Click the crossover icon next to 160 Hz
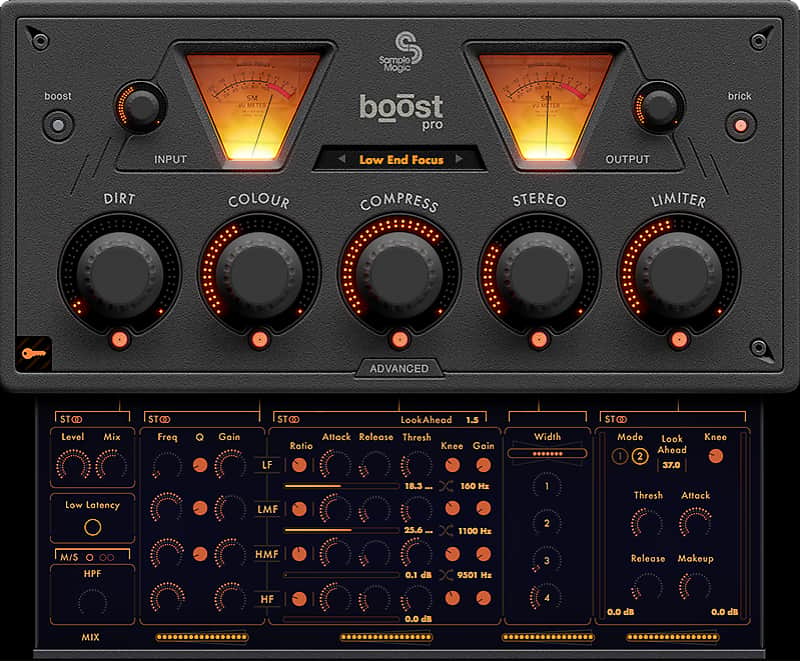800x661 pixels. [x=446, y=486]
